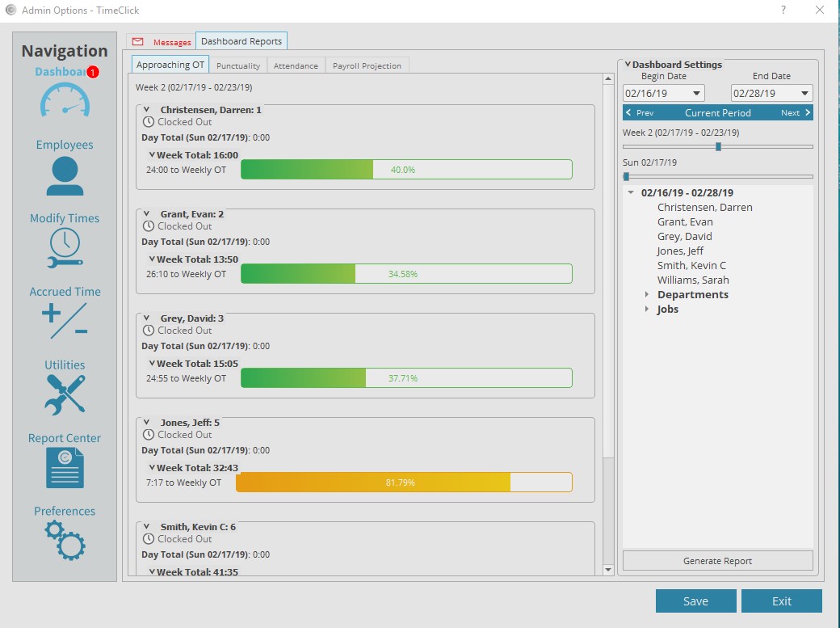Click the red notification badge on Dashboard
Viewport: 840px width, 628px height.
(93, 72)
